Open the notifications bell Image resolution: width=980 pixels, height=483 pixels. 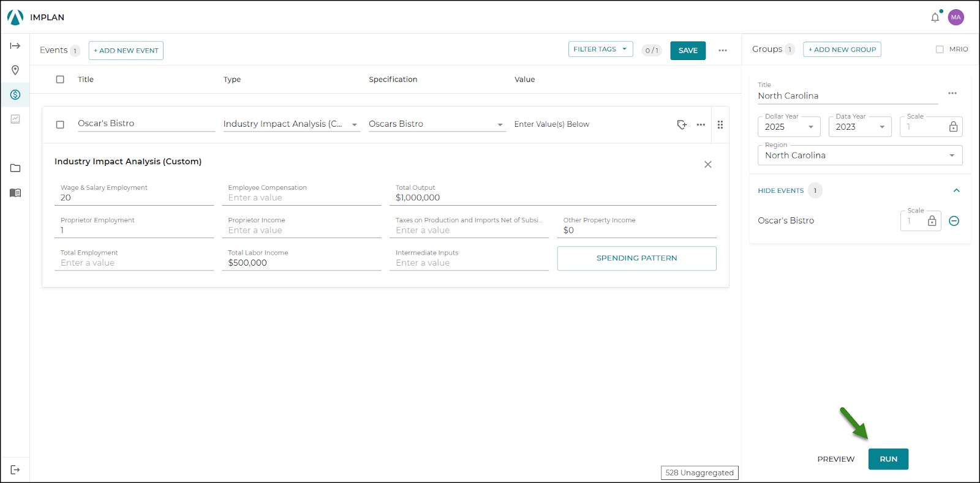[935, 17]
